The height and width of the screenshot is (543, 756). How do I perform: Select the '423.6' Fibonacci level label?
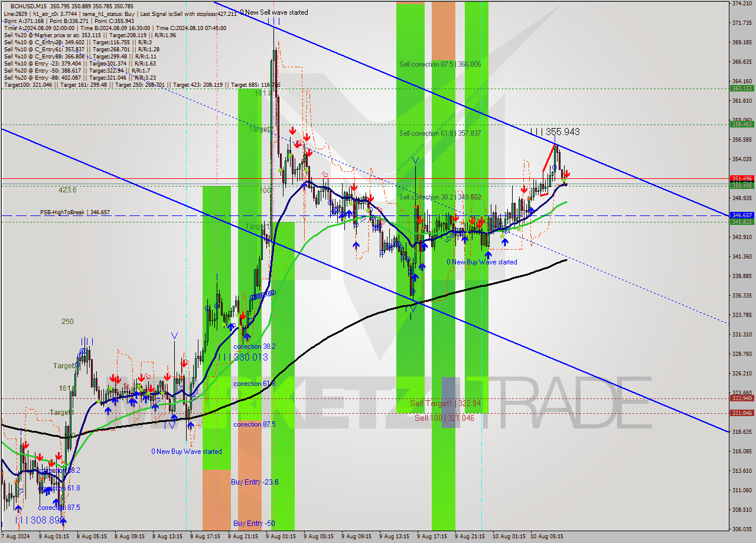(67, 190)
